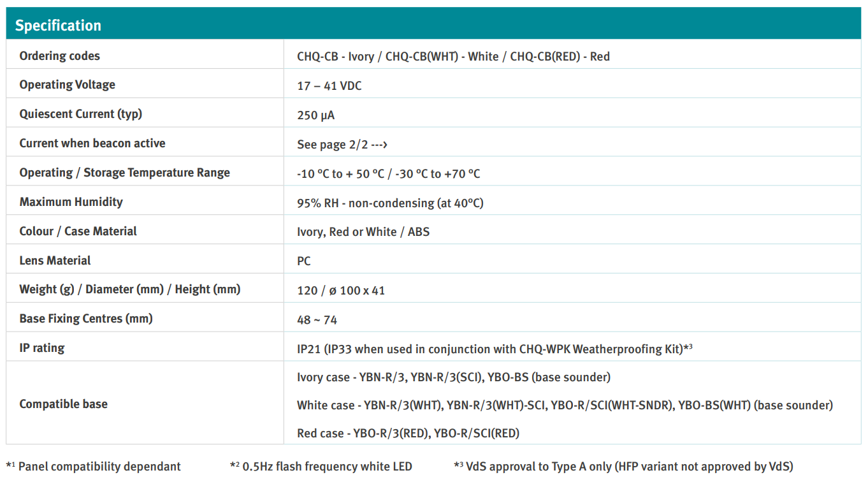868x482 pixels.
Task: Click the 'Current when beacon active' label
Action: coord(92,143)
